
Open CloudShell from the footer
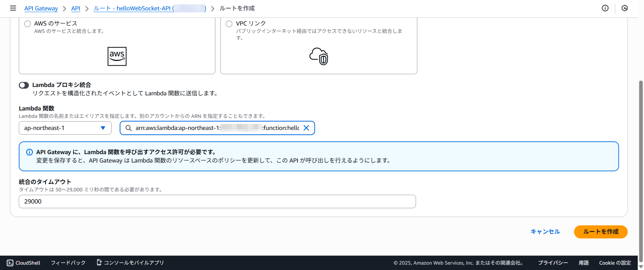(x=24, y=263)
